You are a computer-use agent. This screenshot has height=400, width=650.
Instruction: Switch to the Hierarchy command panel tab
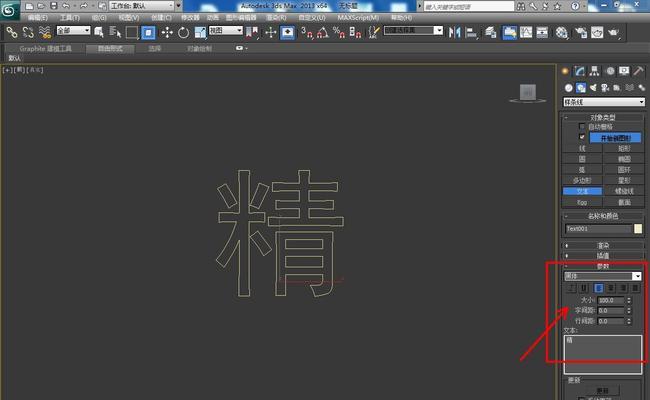tap(594, 71)
